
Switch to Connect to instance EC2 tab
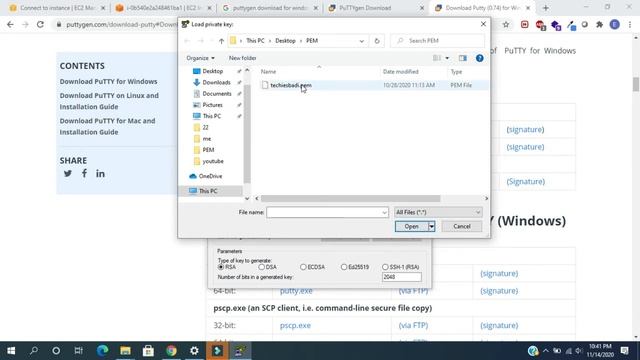tap(57, 8)
